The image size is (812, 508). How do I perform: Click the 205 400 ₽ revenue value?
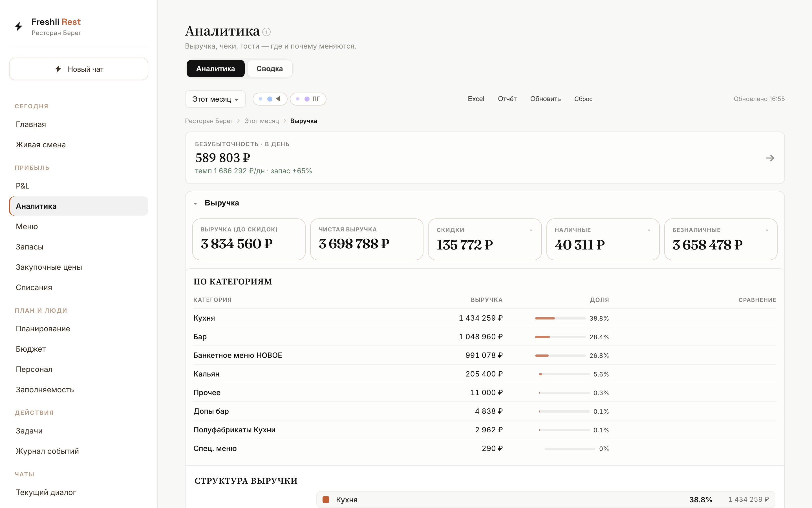484,374
